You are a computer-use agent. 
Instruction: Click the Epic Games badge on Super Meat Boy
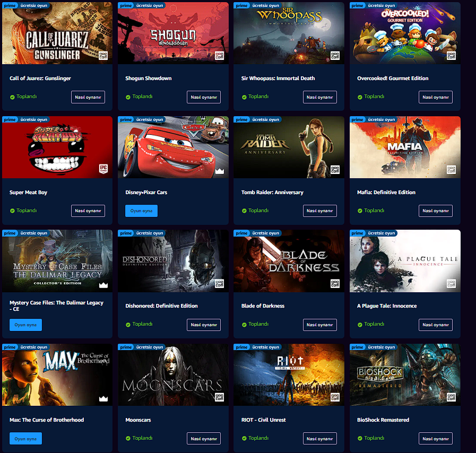click(x=103, y=169)
